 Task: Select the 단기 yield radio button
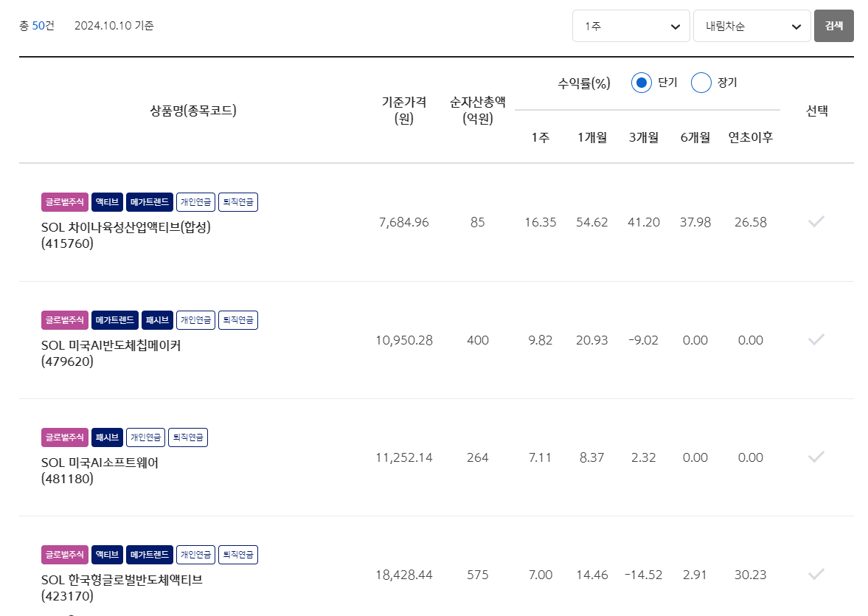pos(641,83)
